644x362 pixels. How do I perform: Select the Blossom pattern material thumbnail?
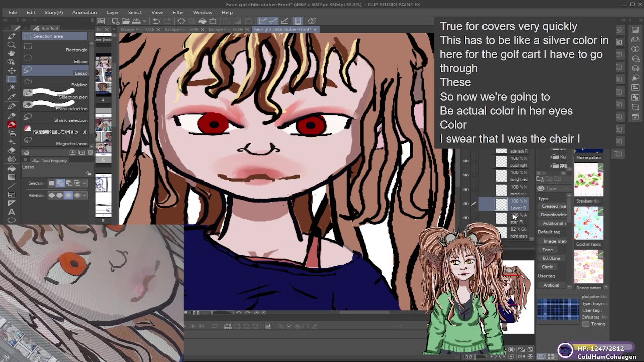(x=589, y=266)
